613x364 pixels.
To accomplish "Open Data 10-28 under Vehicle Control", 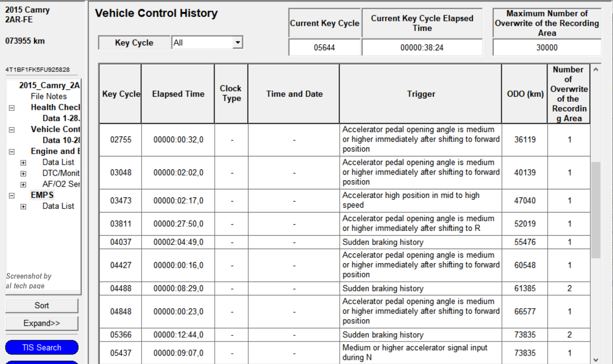I will coord(61,140).
